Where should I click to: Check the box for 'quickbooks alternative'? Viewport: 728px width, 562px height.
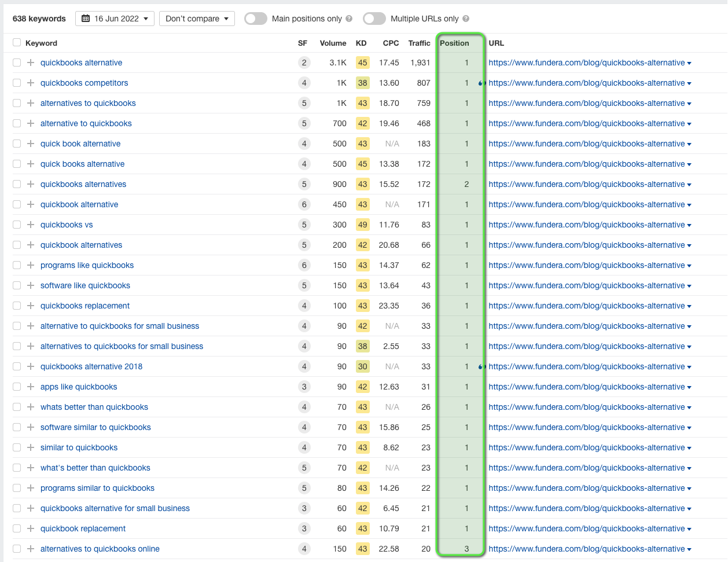[x=17, y=63]
